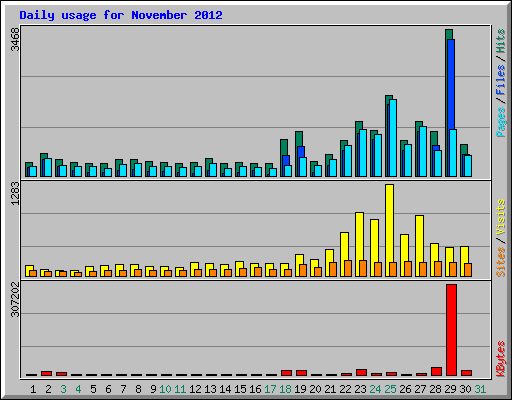512x400 pixels.
Task: Click day label 1 on the axis
Action: pos(33,389)
